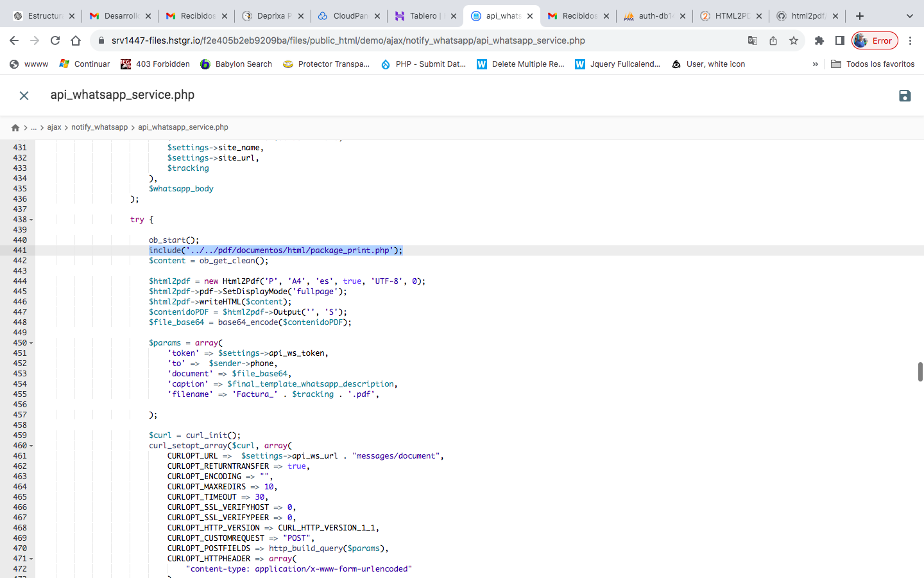Open the browser Extensions puzzle icon
The width and height of the screenshot is (924, 578).
click(819, 40)
